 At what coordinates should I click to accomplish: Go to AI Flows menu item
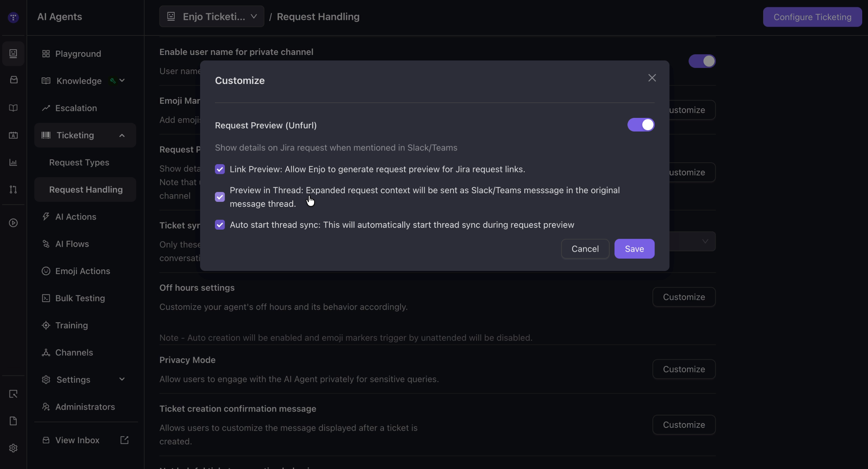pos(72,244)
